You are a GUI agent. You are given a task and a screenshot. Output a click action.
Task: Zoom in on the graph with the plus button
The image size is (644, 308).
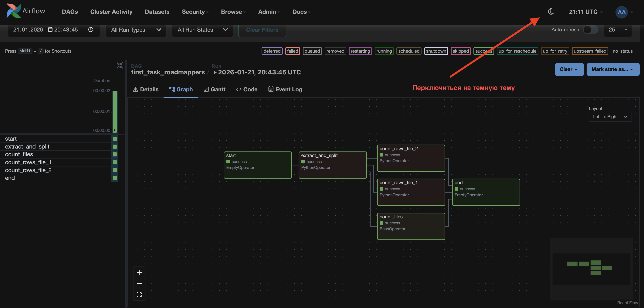pos(139,272)
